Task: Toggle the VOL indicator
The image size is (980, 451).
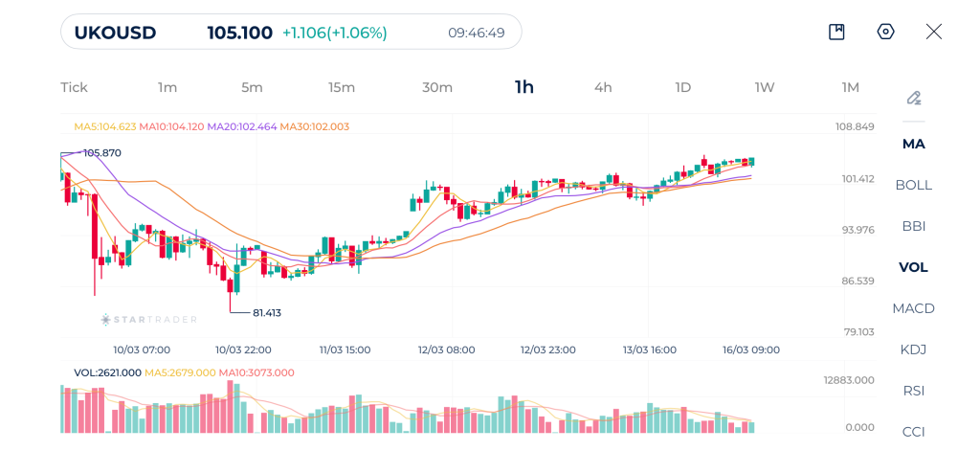Action: 913,267
